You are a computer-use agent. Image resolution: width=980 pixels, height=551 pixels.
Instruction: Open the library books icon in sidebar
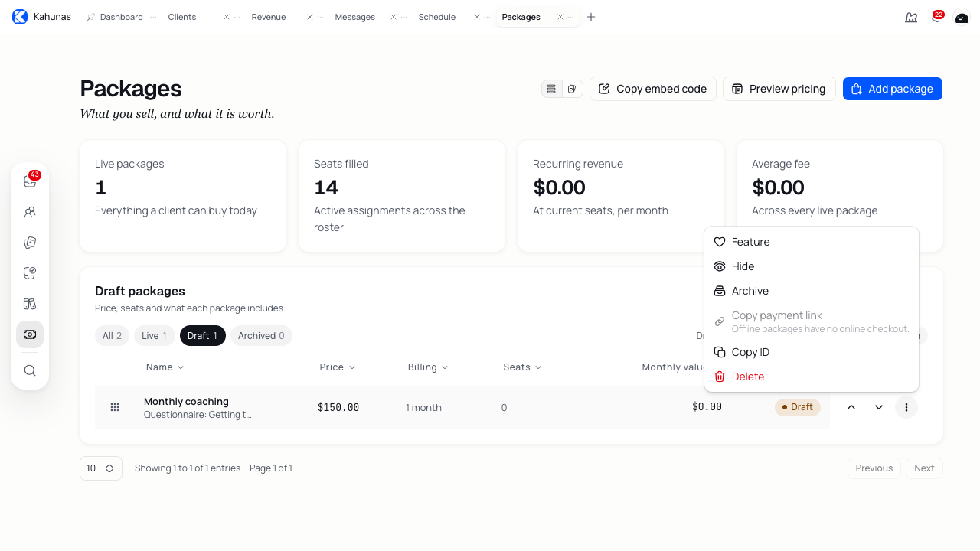[30, 304]
